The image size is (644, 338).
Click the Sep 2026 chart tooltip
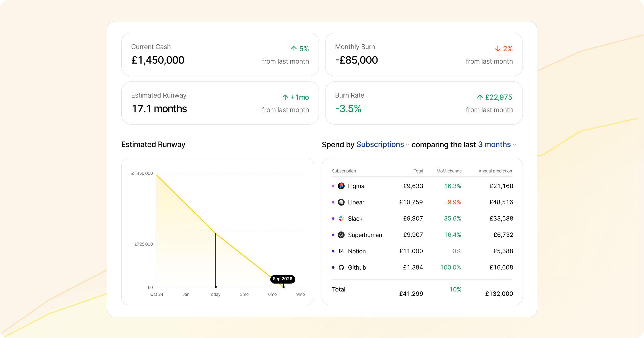click(282, 279)
